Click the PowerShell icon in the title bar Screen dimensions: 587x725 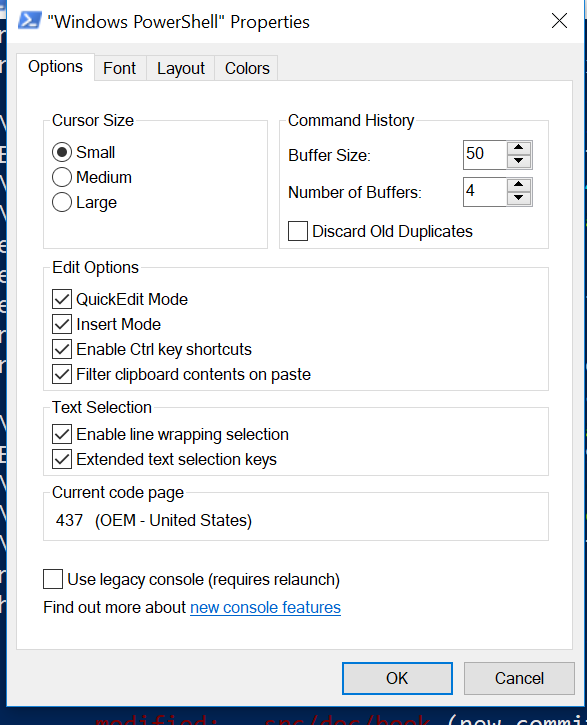tap(30, 21)
